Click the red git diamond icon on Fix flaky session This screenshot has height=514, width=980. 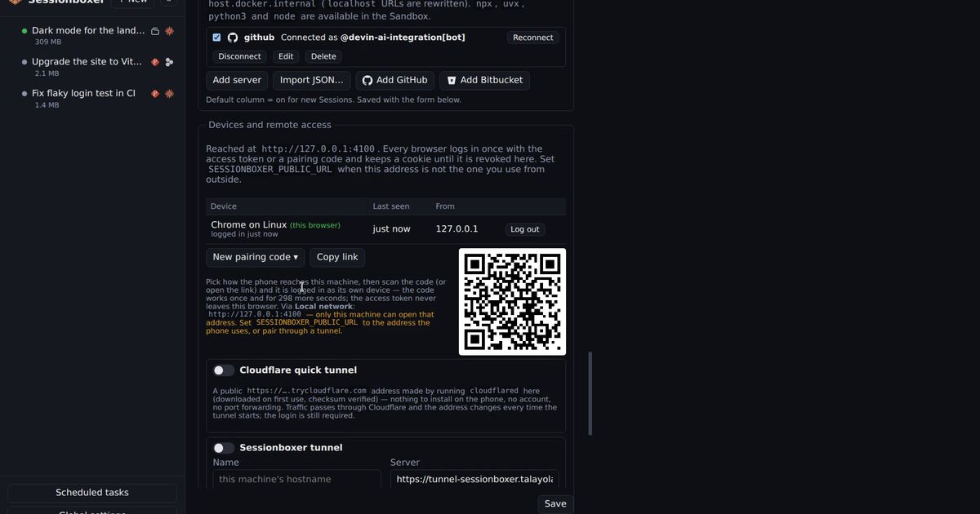tap(155, 94)
